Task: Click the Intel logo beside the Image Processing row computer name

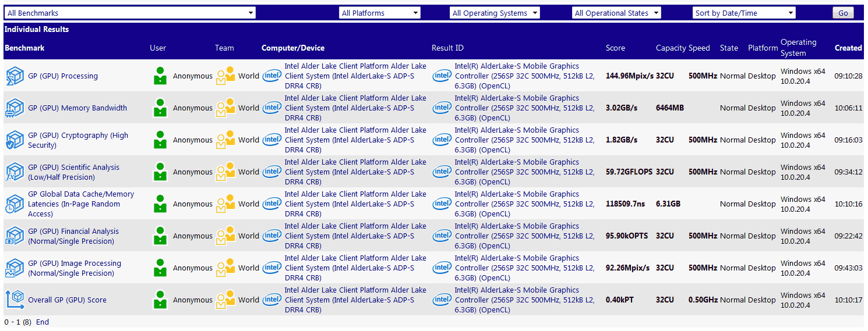Action: (272, 268)
